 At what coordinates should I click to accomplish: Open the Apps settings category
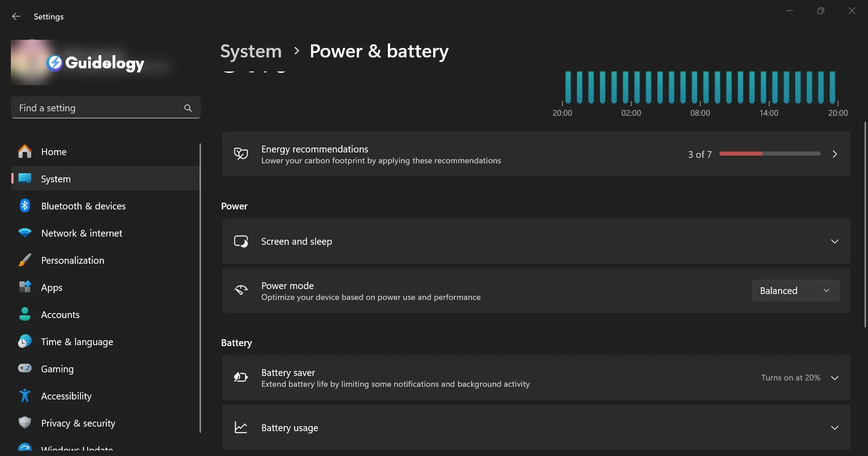[x=105, y=287]
